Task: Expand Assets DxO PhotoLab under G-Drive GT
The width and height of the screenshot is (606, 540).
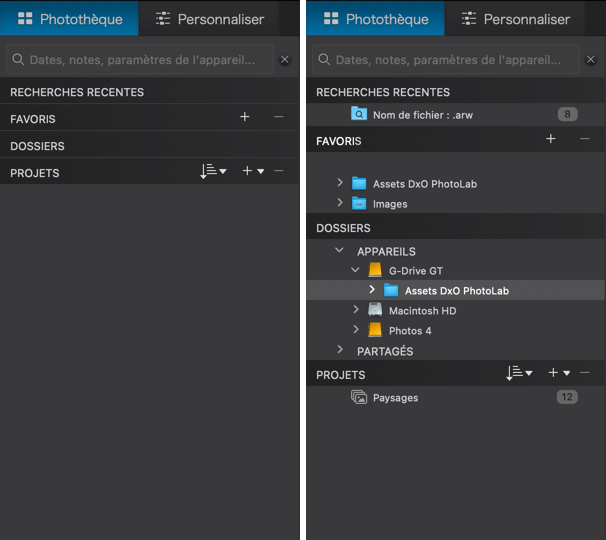Action: point(372,289)
